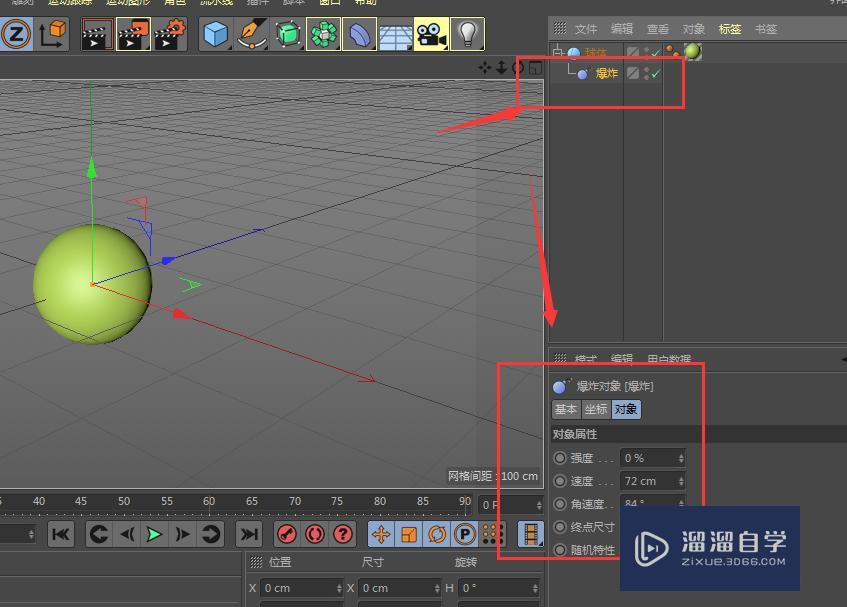Viewport: 847px width, 607px height.
Task: Toggle the animation dot for 强度
Action: point(560,458)
